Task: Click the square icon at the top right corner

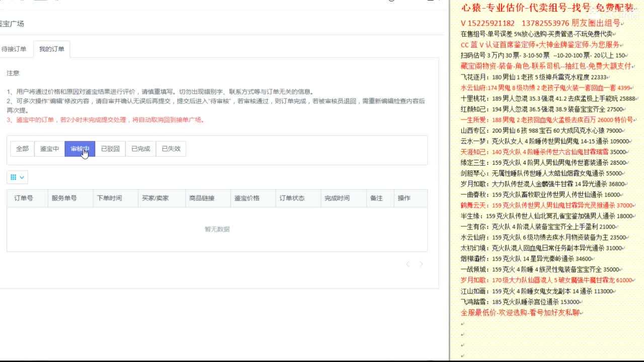Action: 431,2
